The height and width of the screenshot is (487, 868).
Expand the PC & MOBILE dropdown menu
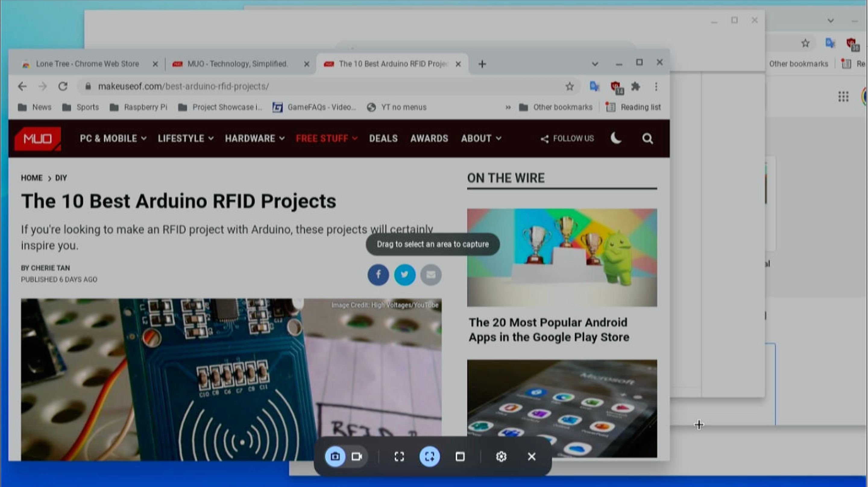pyautogui.click(x=113, y=138)
